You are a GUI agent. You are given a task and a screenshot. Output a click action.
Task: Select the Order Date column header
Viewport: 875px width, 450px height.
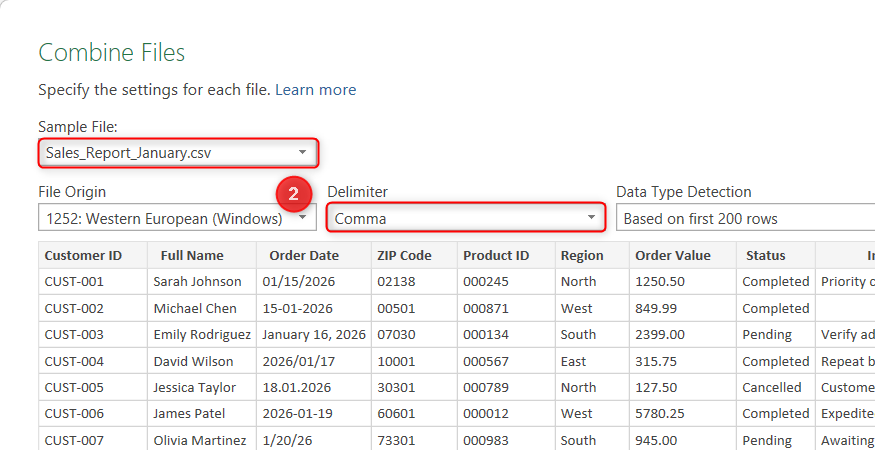(x=314, y=255)
